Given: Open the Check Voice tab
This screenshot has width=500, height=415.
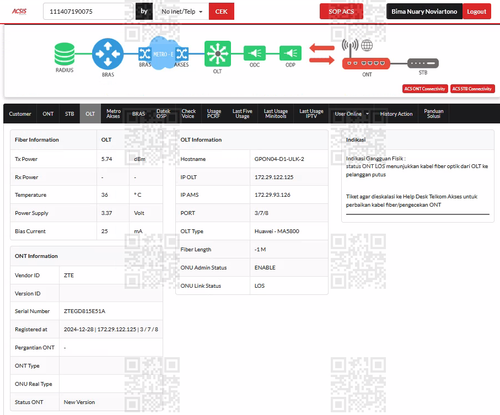Looking at the screenshot, I should click(188, 114).
